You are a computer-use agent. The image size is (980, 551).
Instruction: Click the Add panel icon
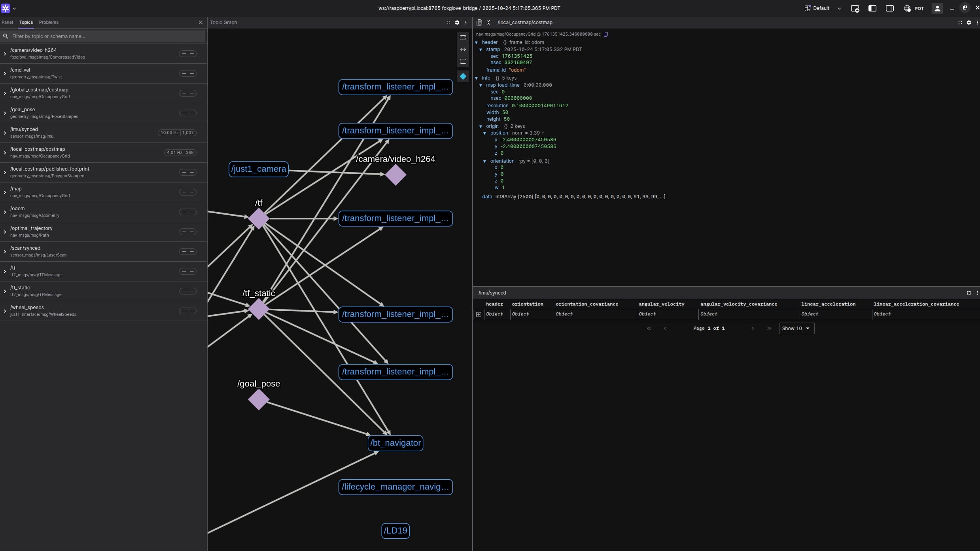tap(855, 9)
